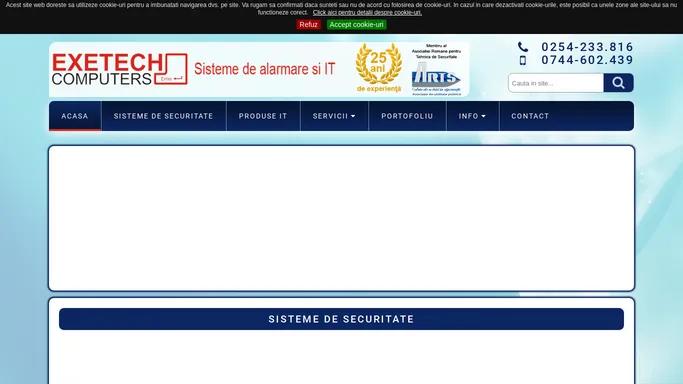Accept cookies with the green button
The height and width of the screenshot is (384, 683).
(x=356, y=25)
